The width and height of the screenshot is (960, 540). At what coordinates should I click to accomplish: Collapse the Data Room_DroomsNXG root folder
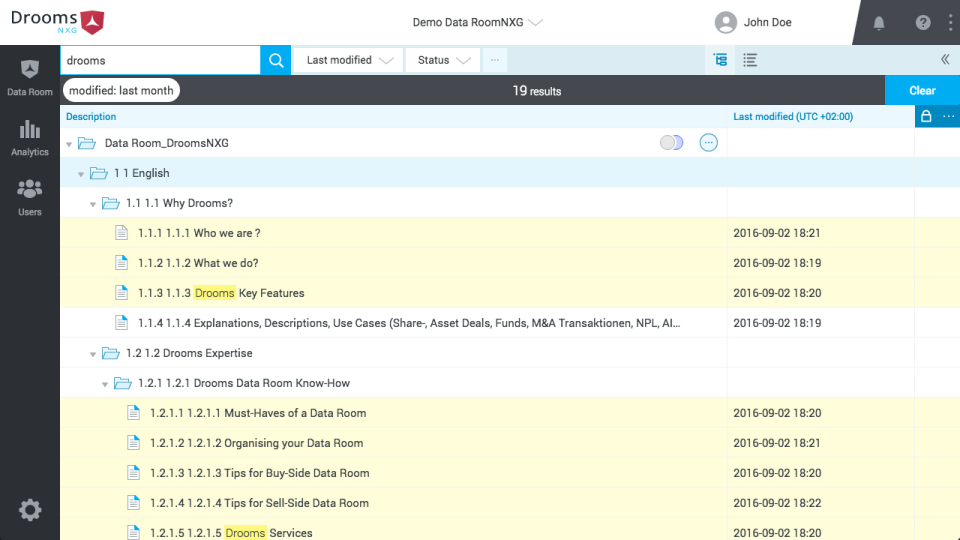click(69, 144)
